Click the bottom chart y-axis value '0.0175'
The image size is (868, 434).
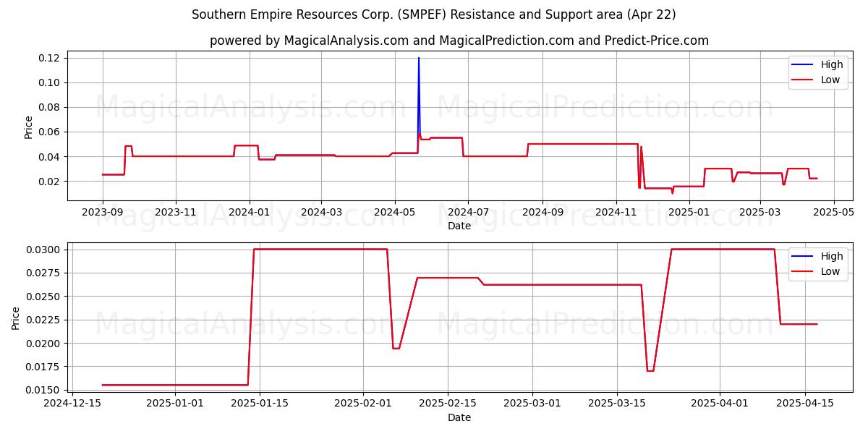(x=45, y=367)
